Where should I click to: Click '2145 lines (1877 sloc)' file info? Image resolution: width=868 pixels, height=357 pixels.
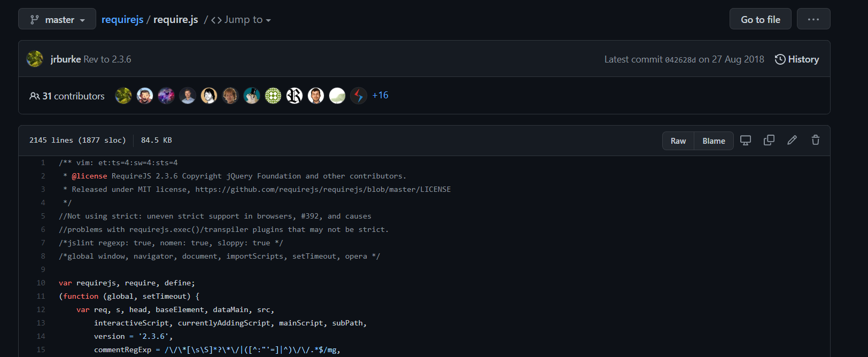click(x=77, y=140)
